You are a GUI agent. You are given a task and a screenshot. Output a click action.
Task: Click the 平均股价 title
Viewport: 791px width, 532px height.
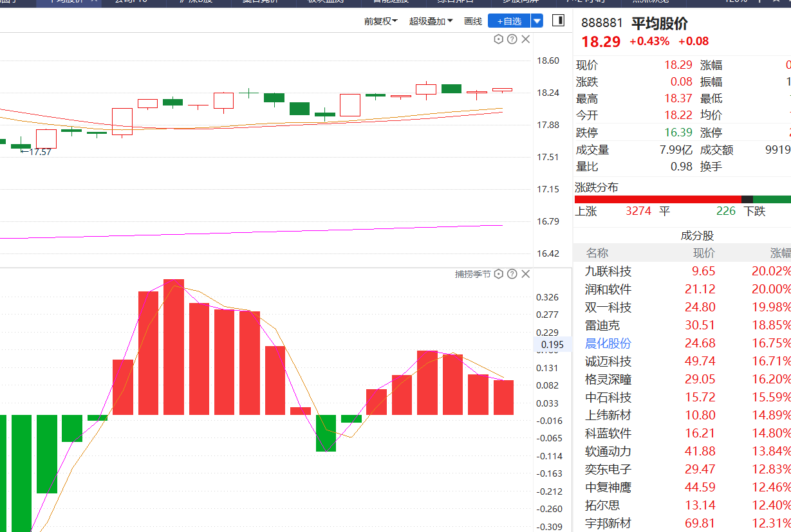point(660,23)
